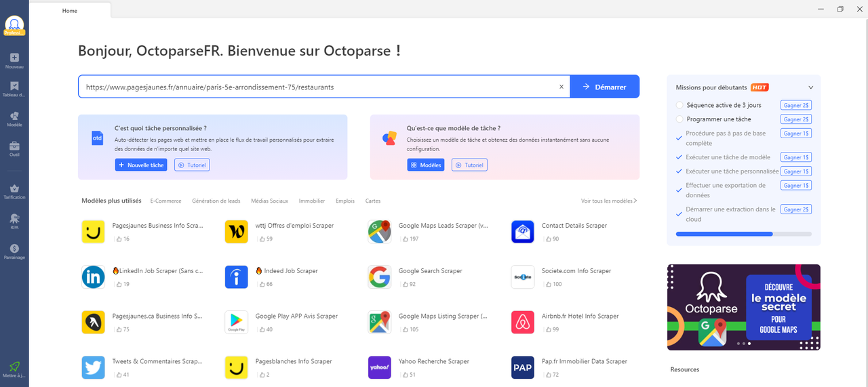This screenshot has width=868, height=387.
Task: Click the Mettre à jour rocket icon
Action: coord(14,366)
